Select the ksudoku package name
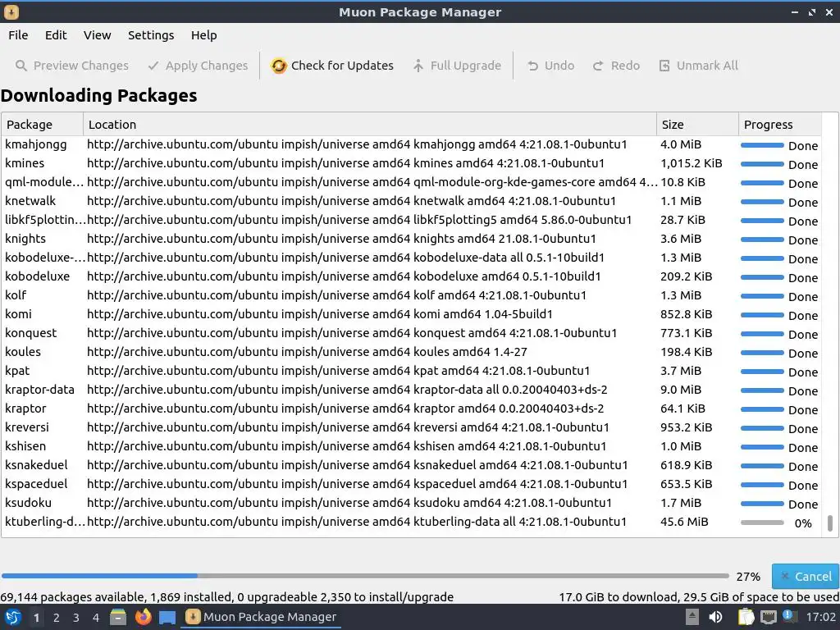The image size is (840, 630). (x=29, y=503)
